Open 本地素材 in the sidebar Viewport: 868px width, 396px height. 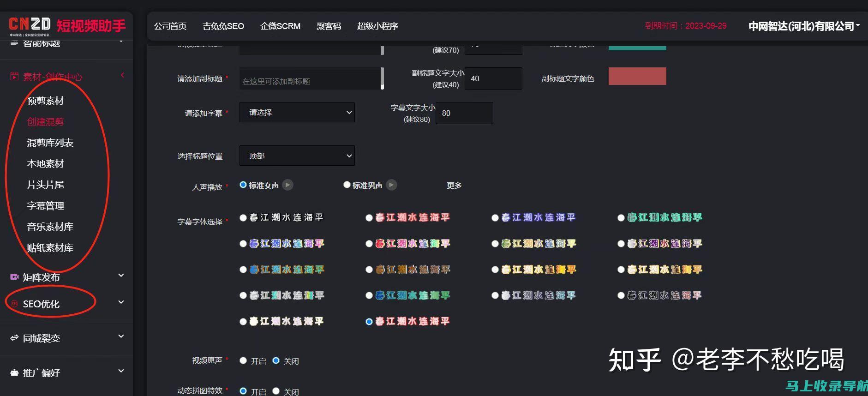pyautogui.click(x=45, y=164)
